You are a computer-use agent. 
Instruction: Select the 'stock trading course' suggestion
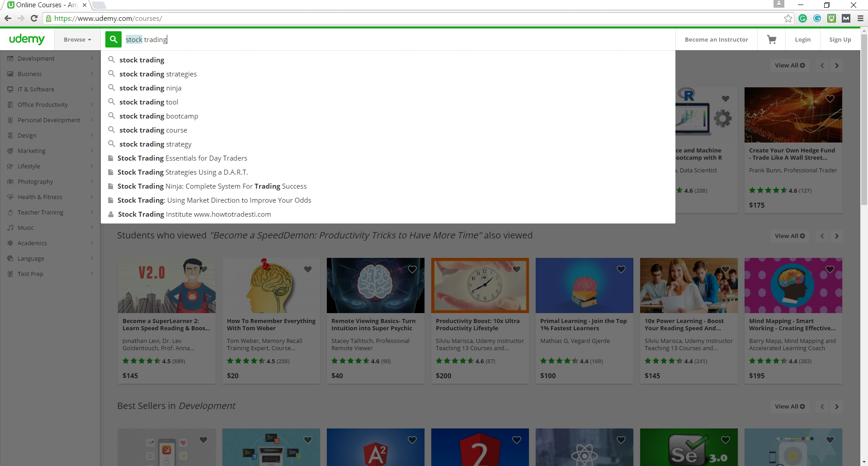(388, 130)
